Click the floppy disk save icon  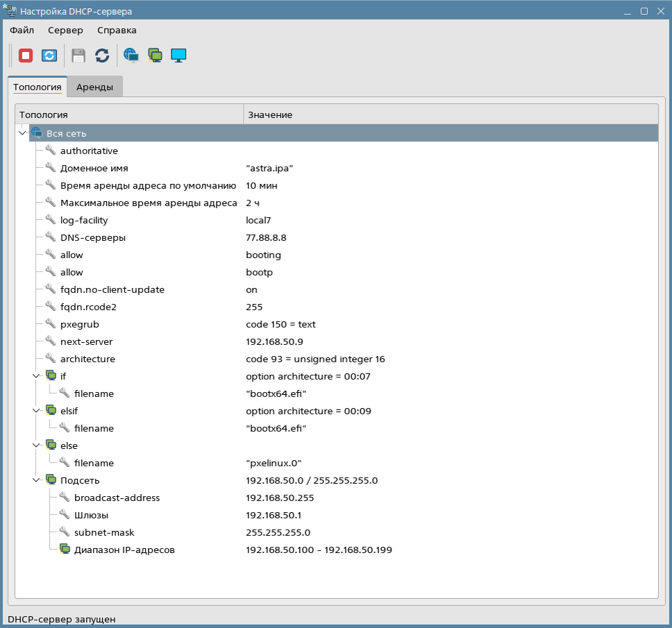coord(78,56)
